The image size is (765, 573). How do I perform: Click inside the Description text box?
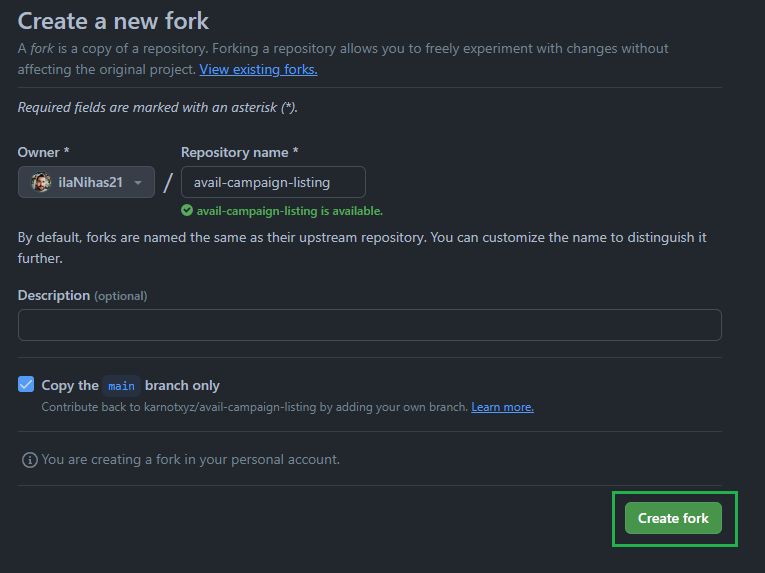pyautogui.click(x=370, y=325)
